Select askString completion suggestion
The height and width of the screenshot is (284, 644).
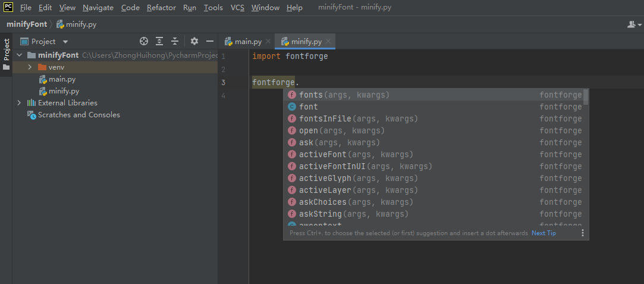pos(433,214)
